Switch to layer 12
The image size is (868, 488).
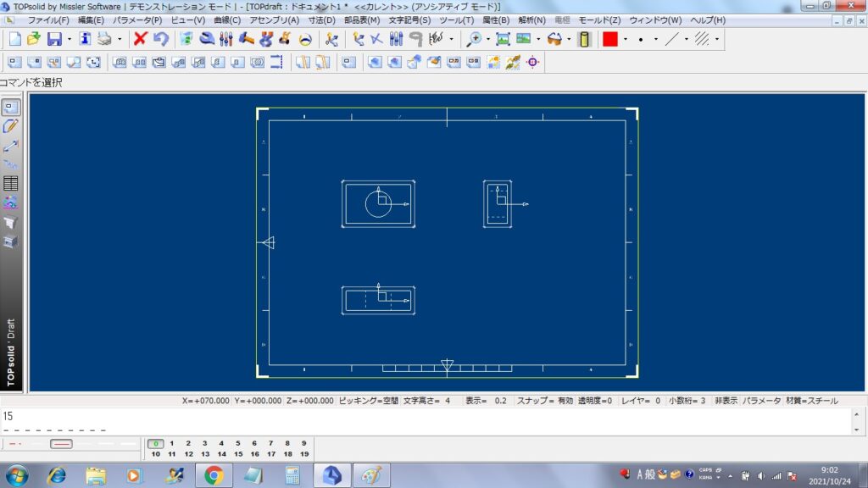(x=189, y=454)
